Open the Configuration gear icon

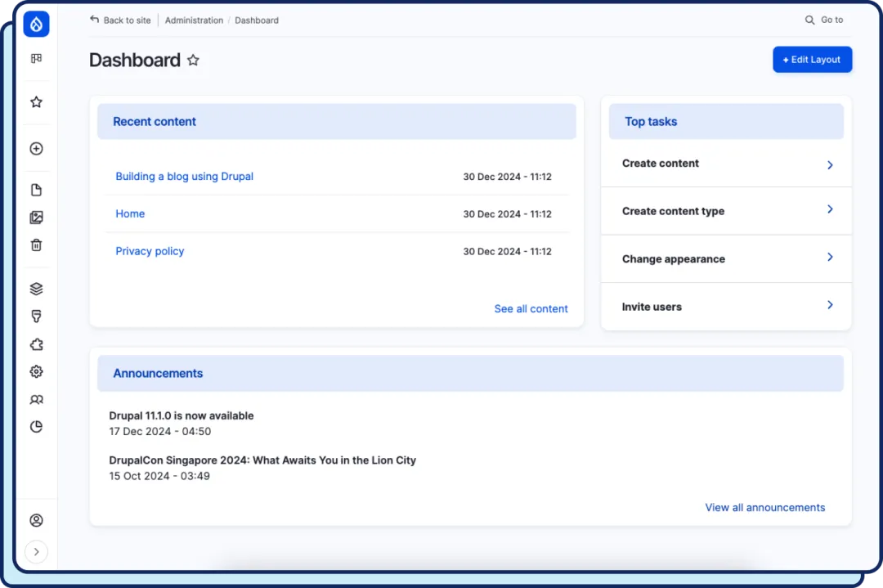[x=36, y=371]
